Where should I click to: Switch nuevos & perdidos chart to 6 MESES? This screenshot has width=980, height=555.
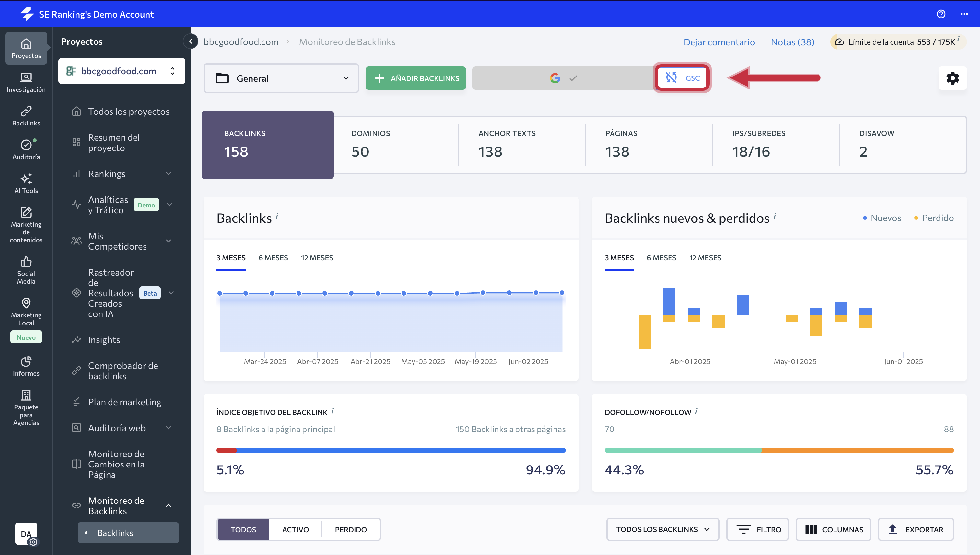(661, 258)
